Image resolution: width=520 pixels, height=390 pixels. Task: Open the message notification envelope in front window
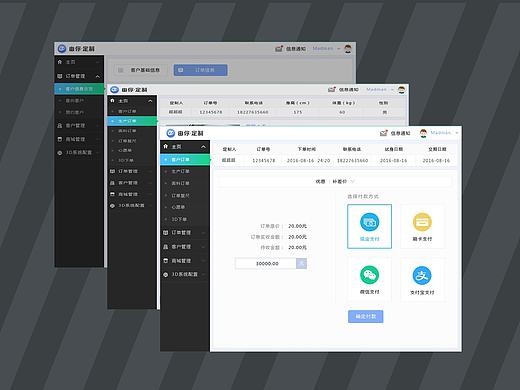pyautogui.click(x=384, y=133)
